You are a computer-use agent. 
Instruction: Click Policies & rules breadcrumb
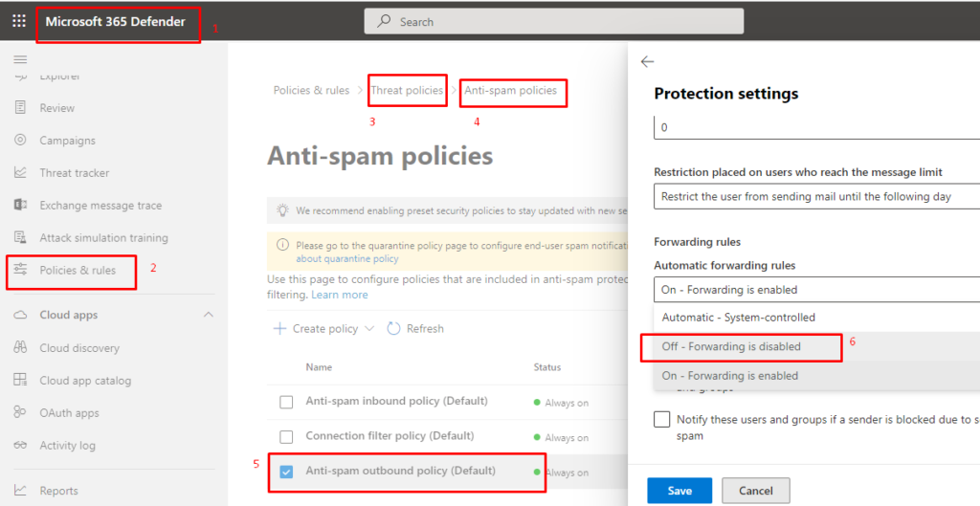coord(311,90)
